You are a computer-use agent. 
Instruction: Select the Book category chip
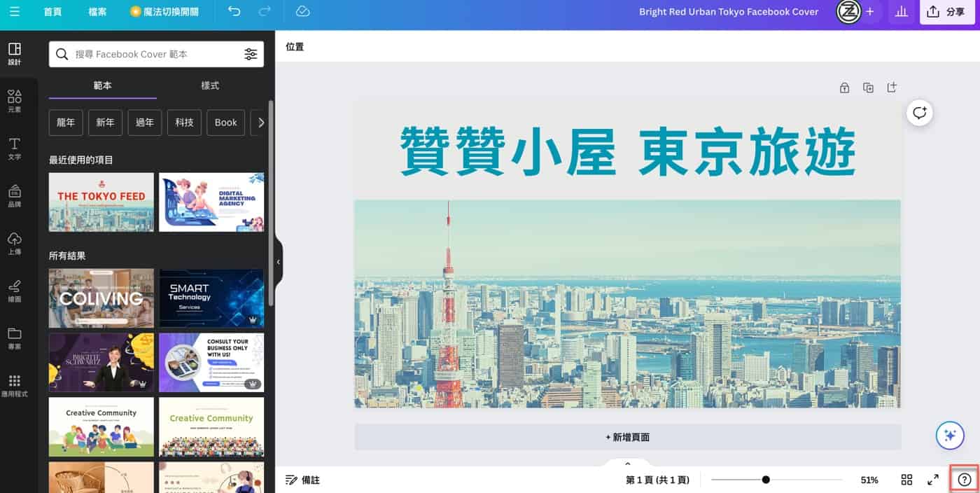click(x=226, y=123)
